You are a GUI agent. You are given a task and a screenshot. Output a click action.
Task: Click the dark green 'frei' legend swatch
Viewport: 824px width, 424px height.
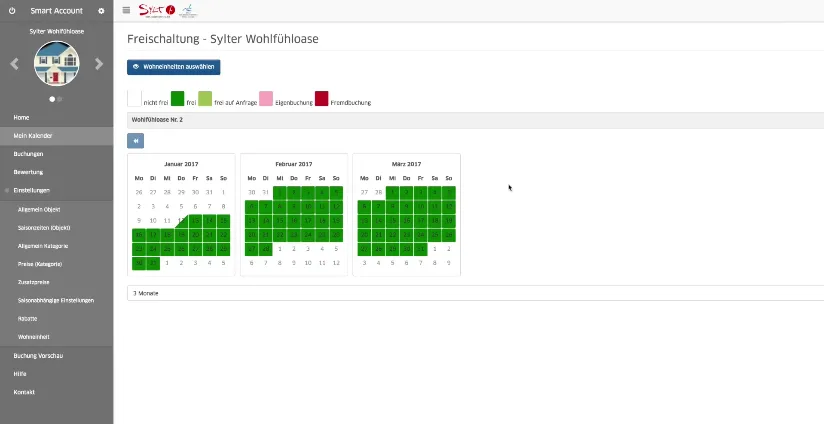tap(178, 99)
